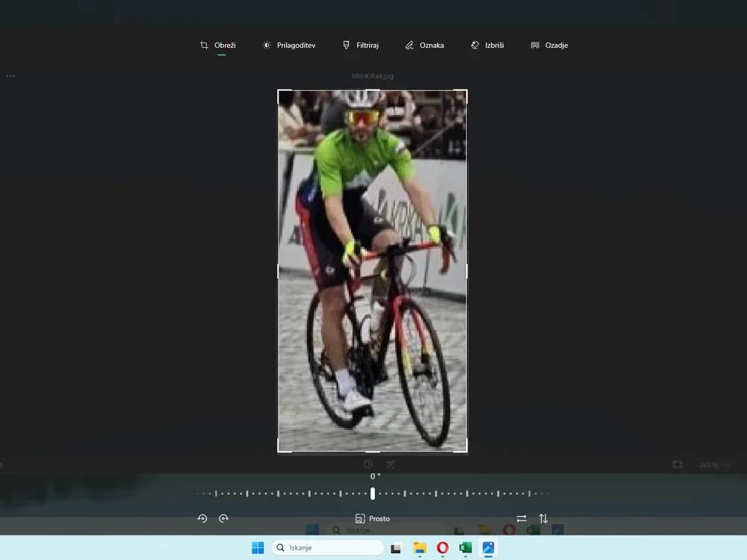This screenshot has height=560, width=747.
Task: Click the dimmed image info icon
Action: 368,464
